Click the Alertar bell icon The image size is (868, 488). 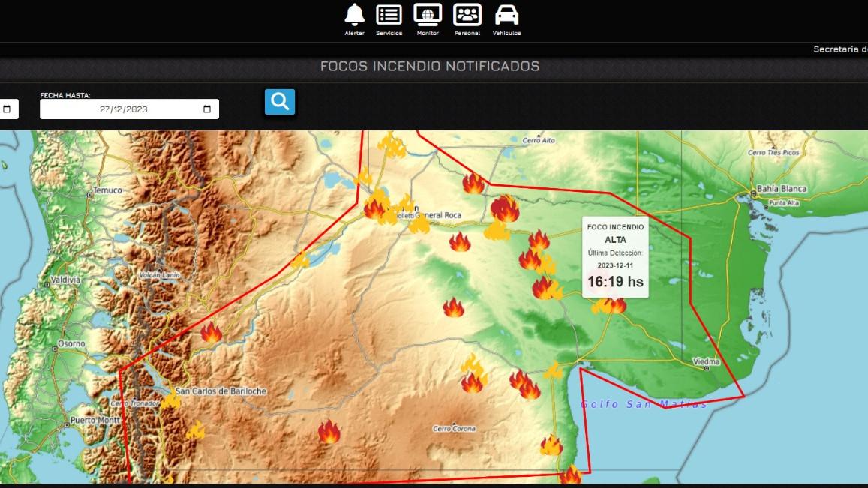click(354, 14)
